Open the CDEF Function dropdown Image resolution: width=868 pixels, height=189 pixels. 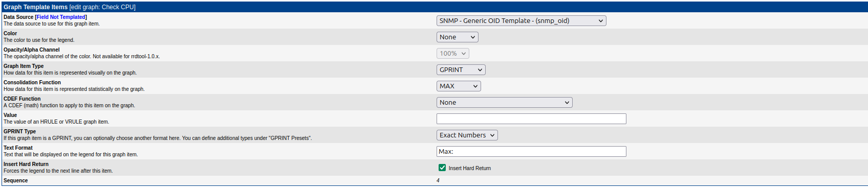(x=504, y=103)
